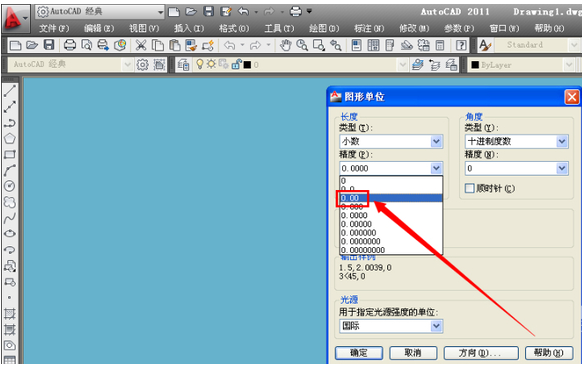Click the Text Style icon beside Standard
Viewport: 582px width, 365px height.
(x=485, y=45)
